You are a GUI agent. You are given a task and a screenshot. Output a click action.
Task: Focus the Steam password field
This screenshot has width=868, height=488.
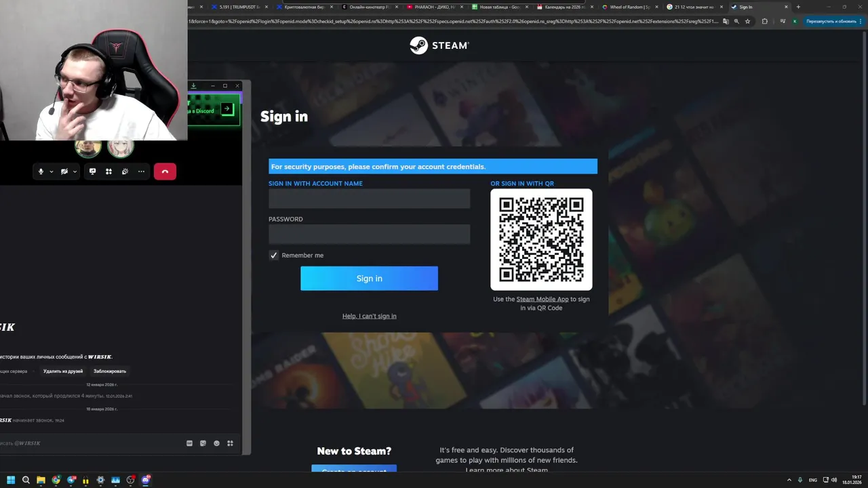(369, 235)
